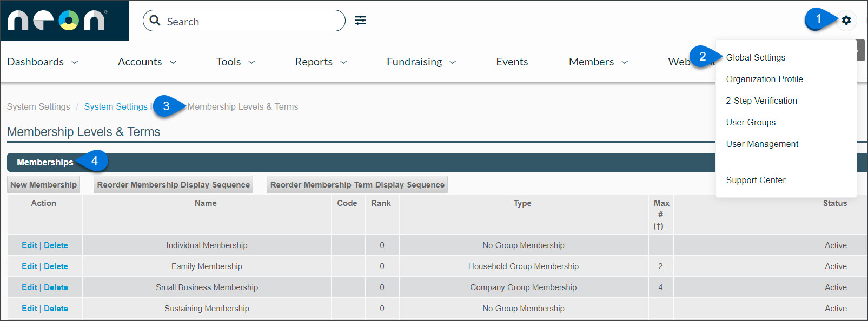Click Reorder Membership Term Display Sequence button
Image resolution: width=868 pixels, height=321 pixels.
tap(357, 184)
